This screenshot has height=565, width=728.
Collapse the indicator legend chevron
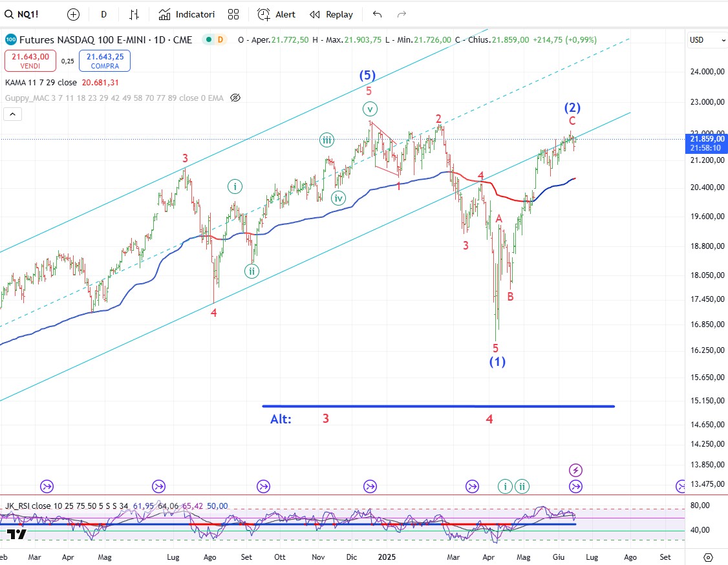pos(12,114)
